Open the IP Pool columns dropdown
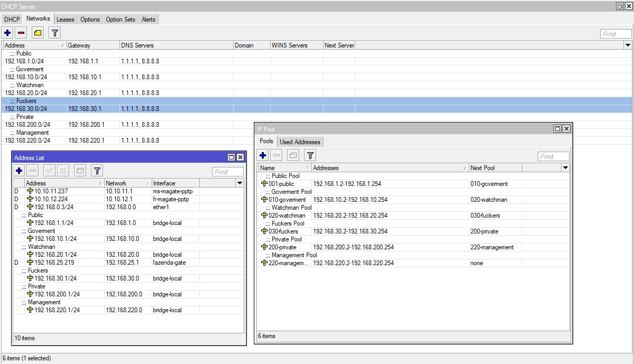 (x=565, y=167)
